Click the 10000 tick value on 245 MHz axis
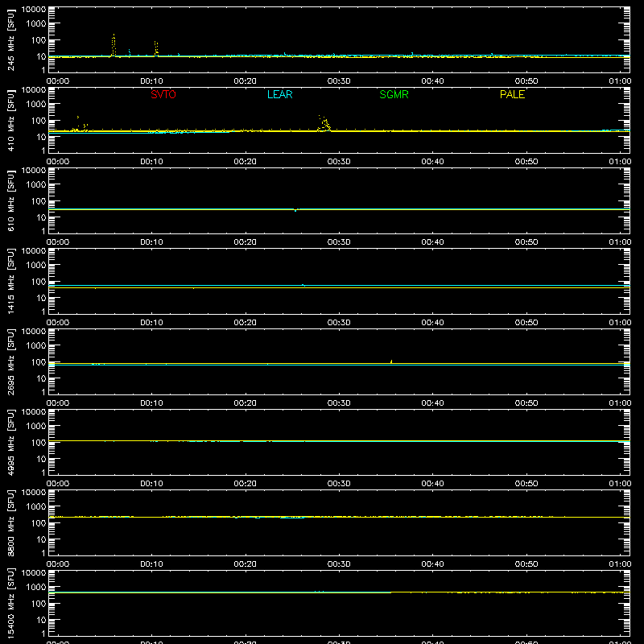 click(x=34, y=10)
